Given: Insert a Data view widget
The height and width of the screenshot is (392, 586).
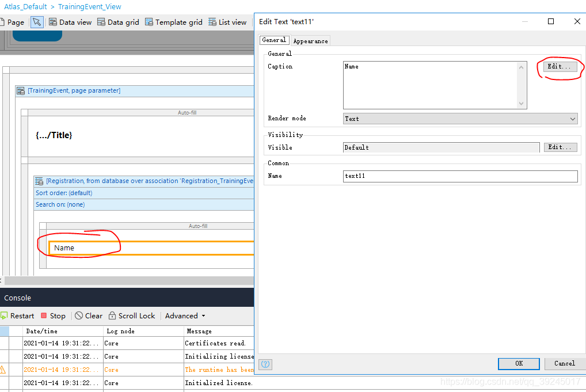Looking at the screenshot, I should 70,22.
